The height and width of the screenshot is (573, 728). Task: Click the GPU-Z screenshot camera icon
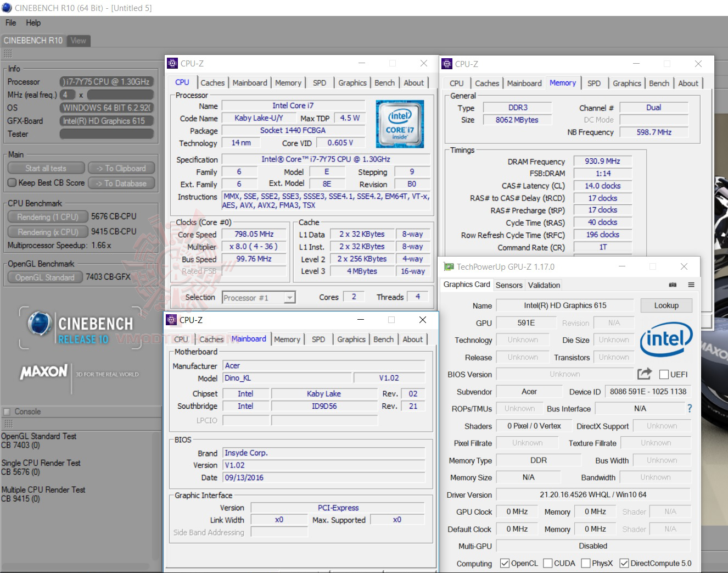(673, 285)
